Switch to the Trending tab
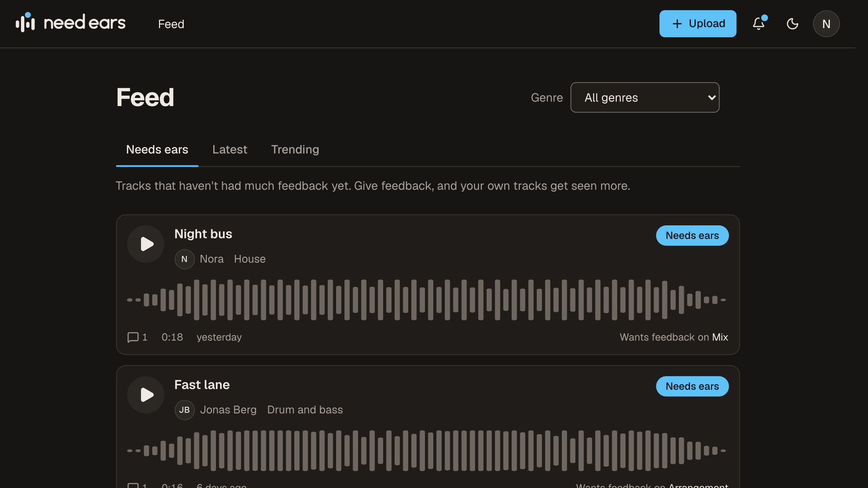Image resolution: width=868 pixels, height=488 pixels. point(295,150)
